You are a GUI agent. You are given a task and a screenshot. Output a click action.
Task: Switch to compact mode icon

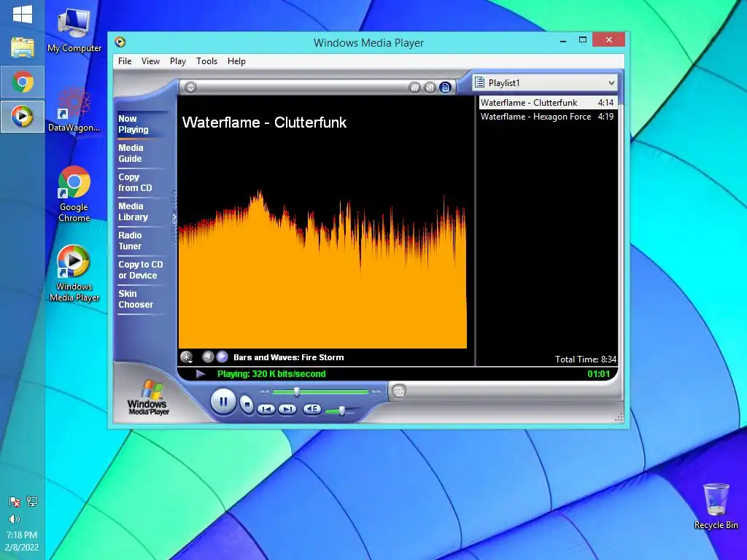pos(399,392)
